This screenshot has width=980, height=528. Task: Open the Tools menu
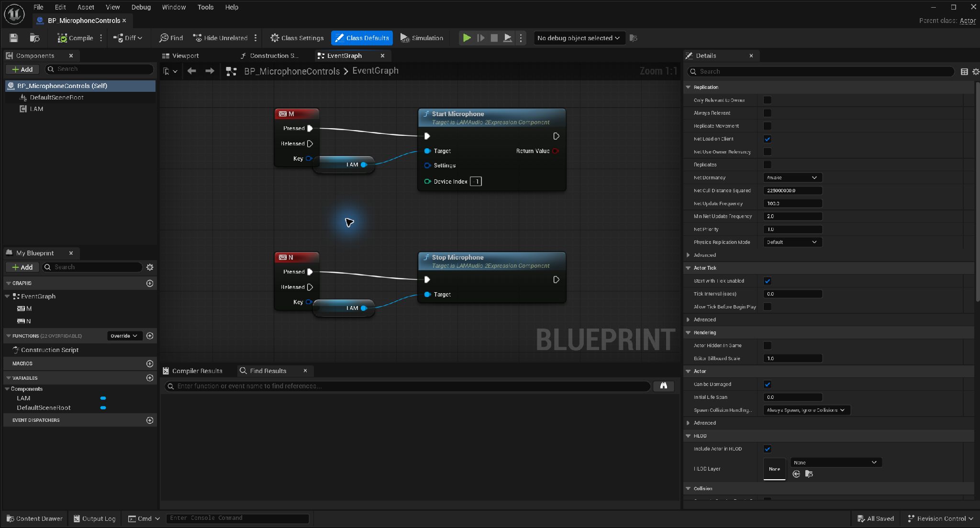coord(205,7)
